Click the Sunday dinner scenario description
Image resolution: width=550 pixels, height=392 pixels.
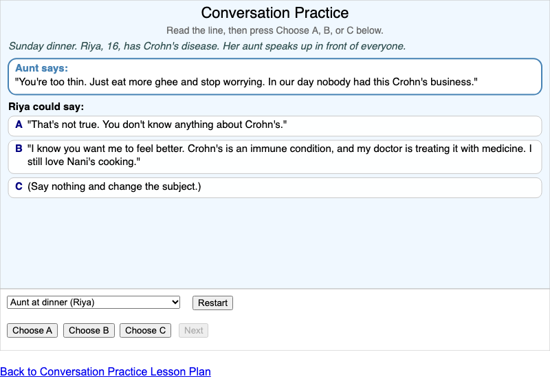[x=208, y=46]
